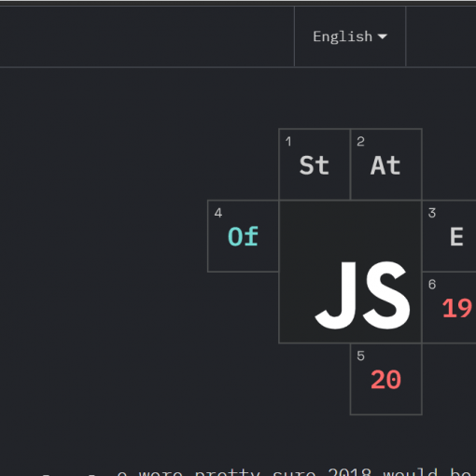The image size is (476, 476).
Task: Select the St logo tile
Action: [315, 164]
